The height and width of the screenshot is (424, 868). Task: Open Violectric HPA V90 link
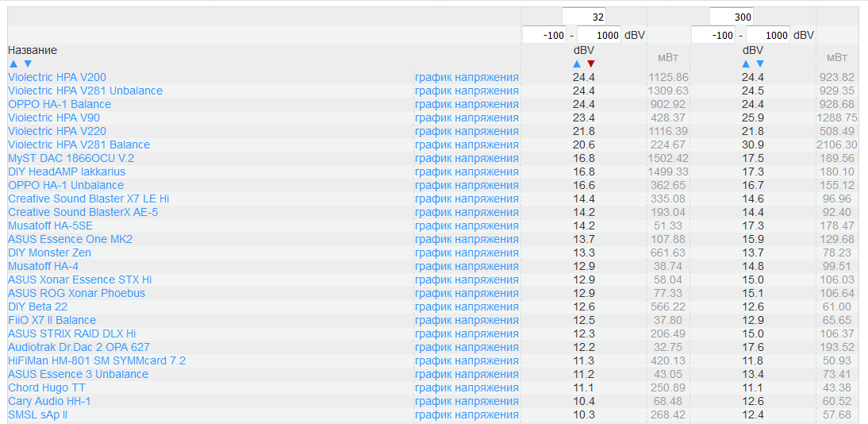(x=54, y=118)
